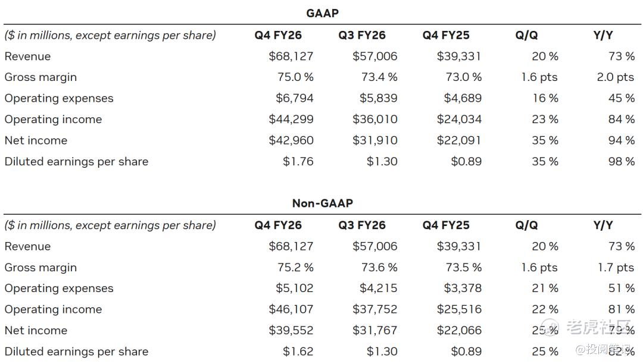Image resolution: width=643 pixels, height=364 pixels.
Task: Select the GAAP Q3 FY26 column header
Action: point(362,35)
